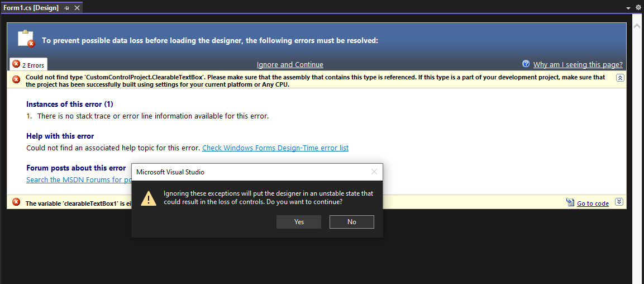Open the 'Why am I seeing this page?' link

click(x=578, y=64)
